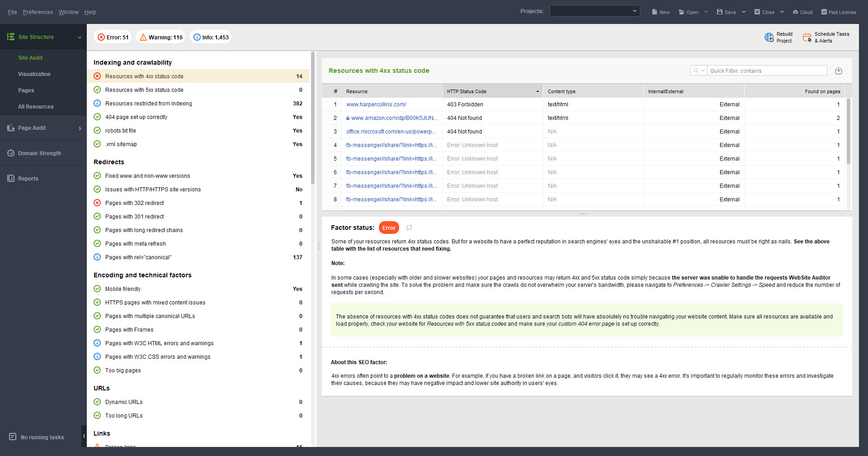Open the www.harpercollins.com/ resource link

coord(376,104)
